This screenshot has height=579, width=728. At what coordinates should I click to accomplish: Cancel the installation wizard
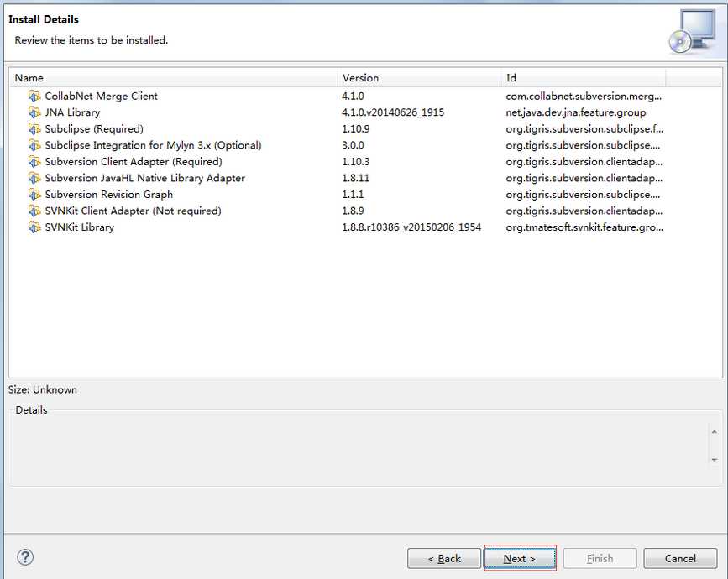(x=680, y=558)
